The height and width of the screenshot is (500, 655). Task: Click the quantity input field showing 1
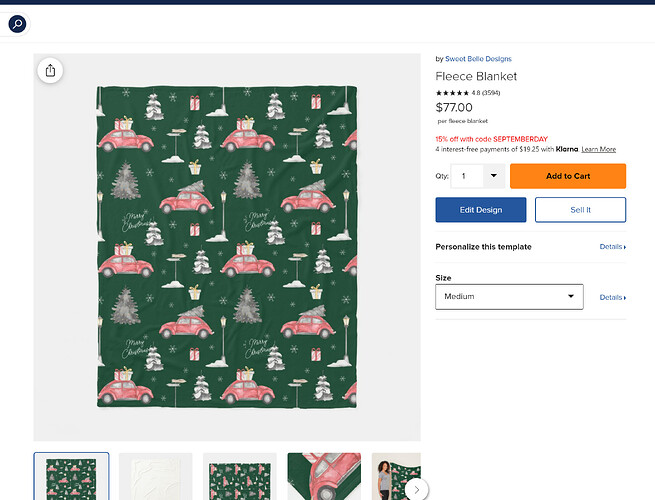tap(467, 176)
